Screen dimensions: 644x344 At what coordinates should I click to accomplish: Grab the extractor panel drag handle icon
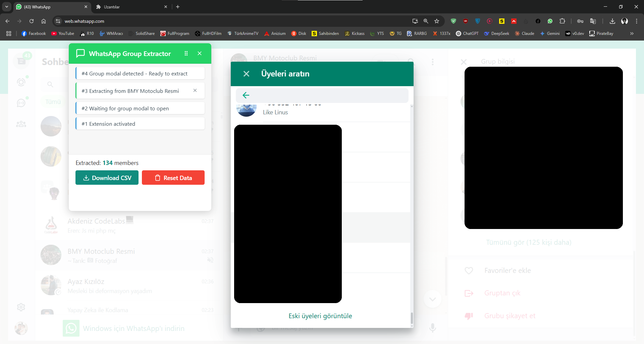pyautogui.click(x=186, y=53)
